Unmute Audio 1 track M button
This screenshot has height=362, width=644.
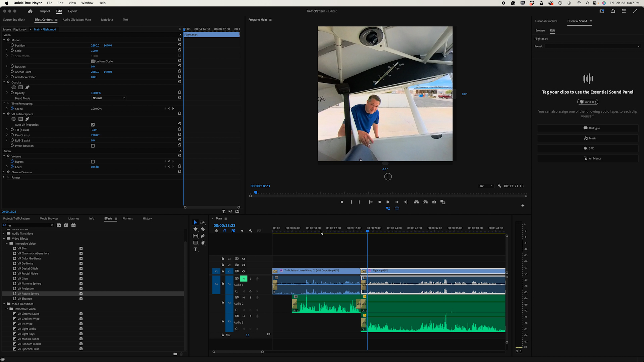(x=244, y=279)
